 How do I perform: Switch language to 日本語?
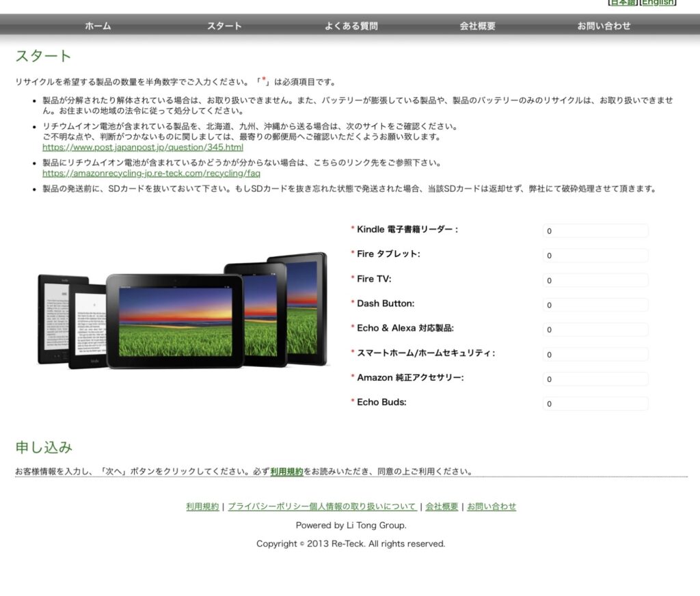[623, 3]
